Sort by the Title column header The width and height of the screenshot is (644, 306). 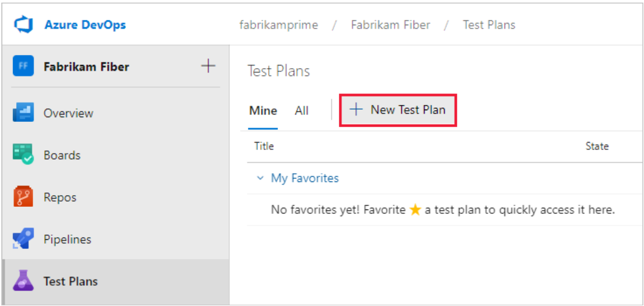[264, 147]
